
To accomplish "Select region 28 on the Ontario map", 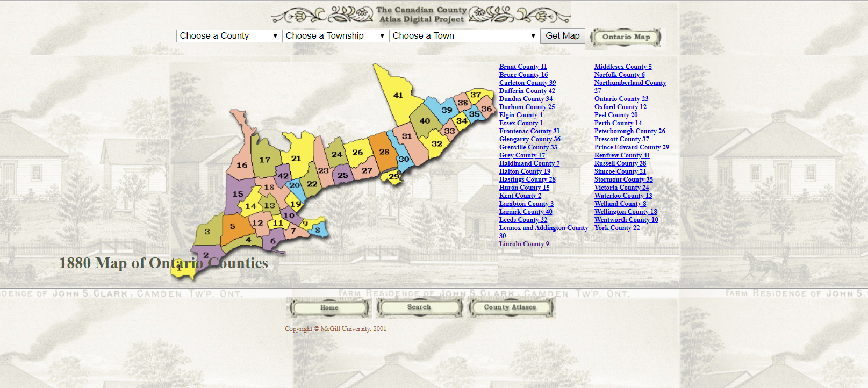I will click(x=384, y=152).
